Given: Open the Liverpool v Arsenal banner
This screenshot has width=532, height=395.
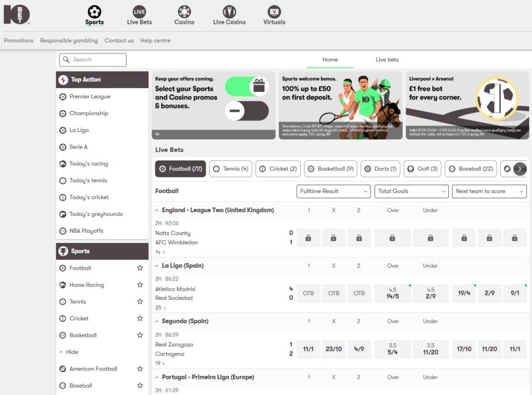Looking at the screenshot, I should (468, 105).
